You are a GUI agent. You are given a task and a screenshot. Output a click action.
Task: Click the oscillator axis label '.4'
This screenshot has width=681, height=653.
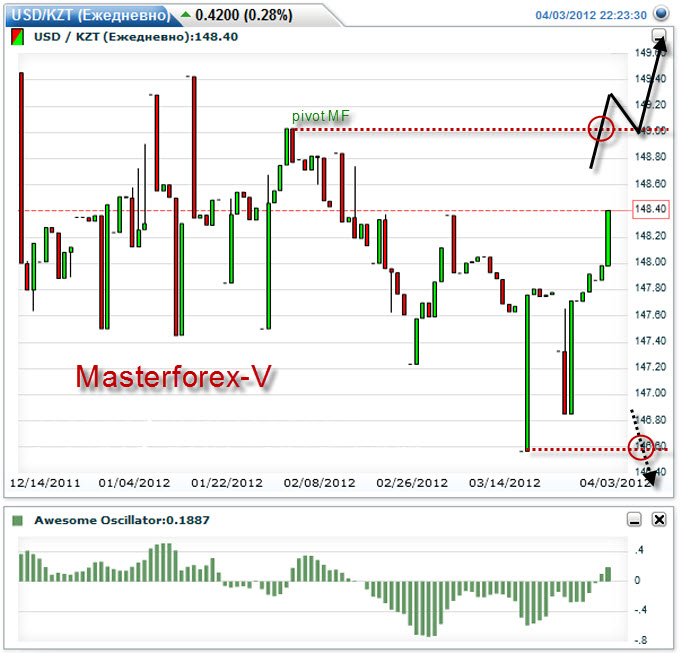(638, 550)
